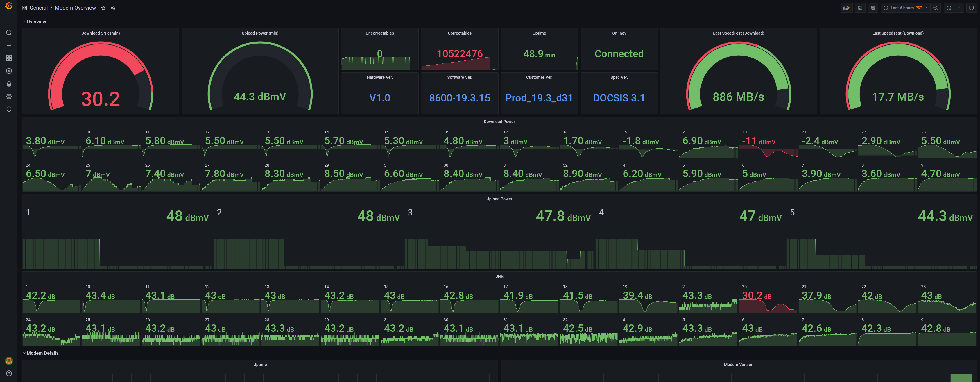Screen dimensions: 980x382
Task: Open the Explore compass icon
Action: pyautogui.click(x=9, y=71)
